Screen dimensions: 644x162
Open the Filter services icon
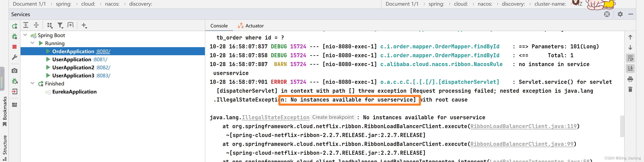point(60,25)
